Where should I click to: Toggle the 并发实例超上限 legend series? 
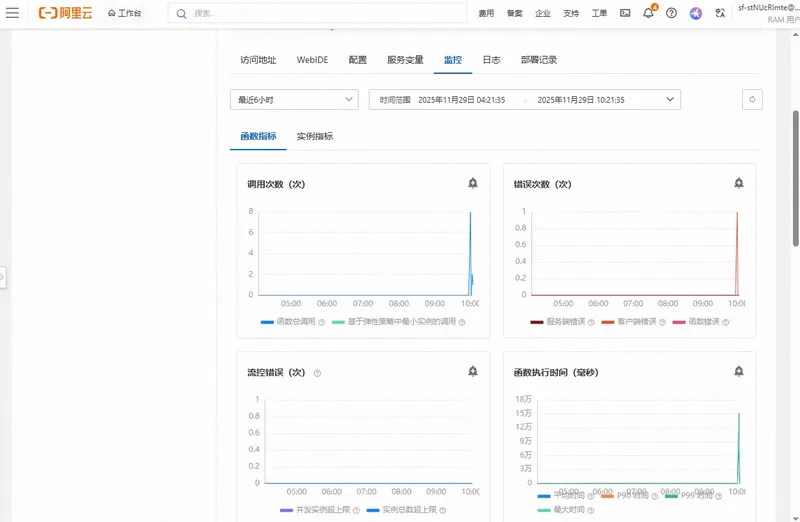[315, 510]
